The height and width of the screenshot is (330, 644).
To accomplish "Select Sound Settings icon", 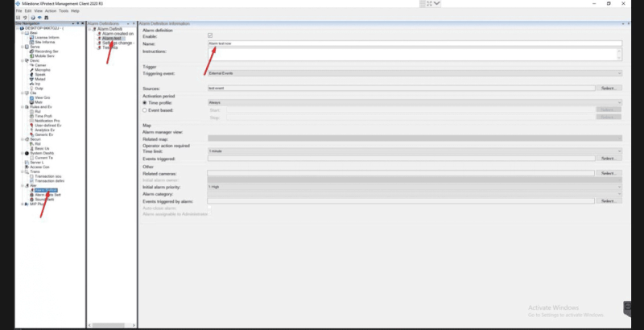I will coord(31,200).
